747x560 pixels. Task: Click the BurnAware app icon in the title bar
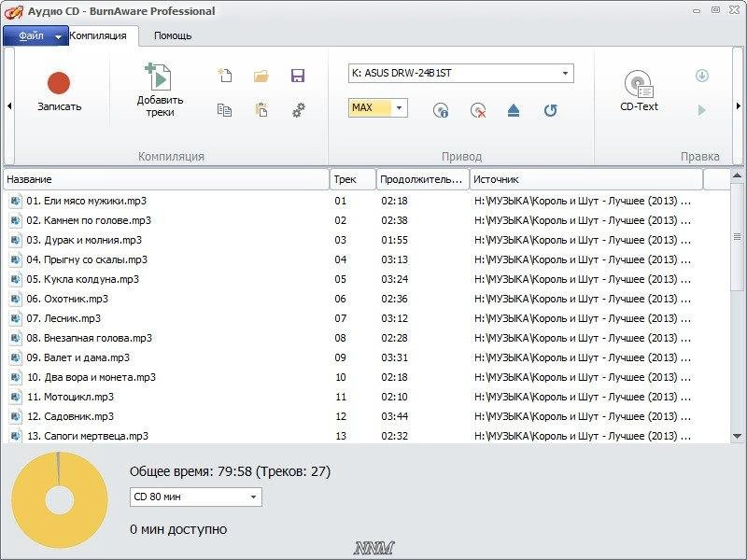(13, 11)
